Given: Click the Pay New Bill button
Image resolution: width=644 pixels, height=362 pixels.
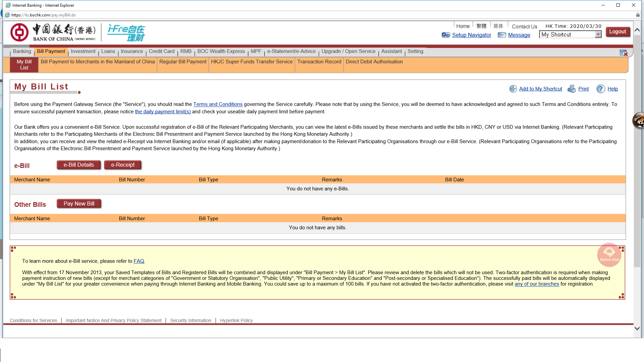Looking at the screenshot, I should [x=79, y=203].
